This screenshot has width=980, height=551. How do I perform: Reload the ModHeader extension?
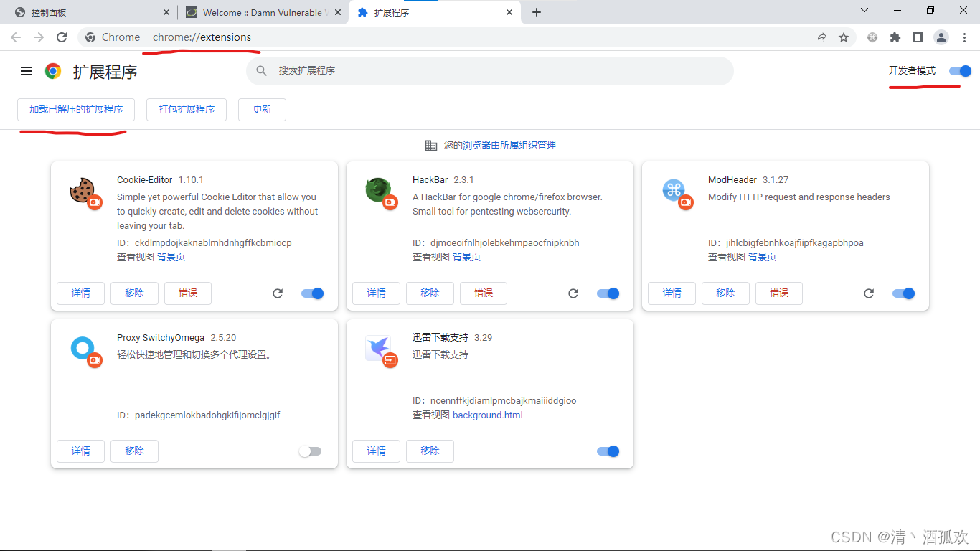[869, 293]
